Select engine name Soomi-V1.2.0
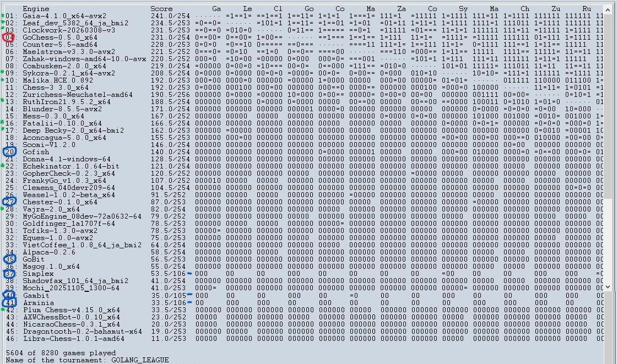Image resolution: width=618 pixels, height=364 pixels. [x=49, y=145]
